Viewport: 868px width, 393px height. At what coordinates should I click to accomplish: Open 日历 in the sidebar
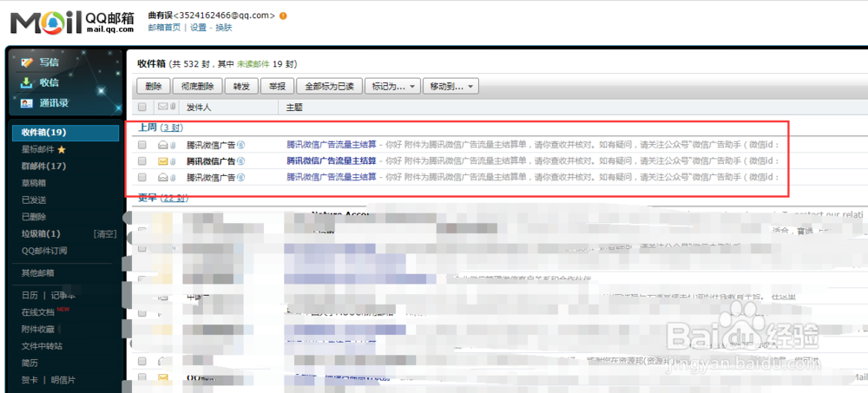30,296
